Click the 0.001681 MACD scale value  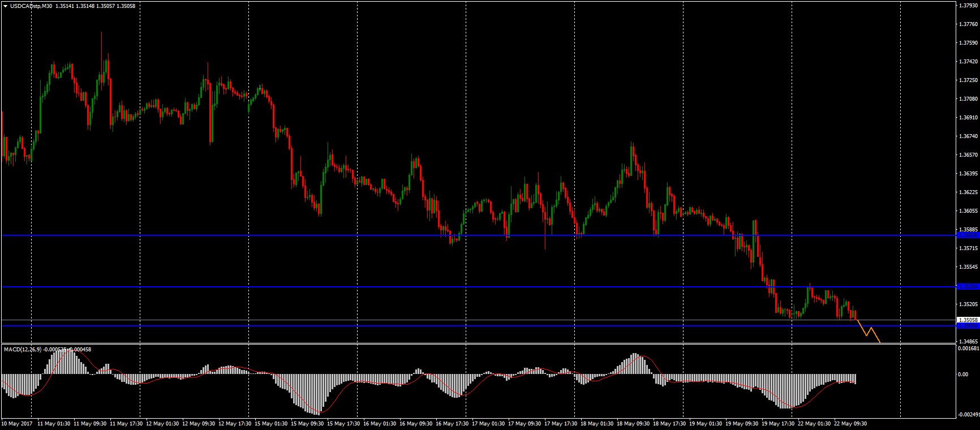968,349
